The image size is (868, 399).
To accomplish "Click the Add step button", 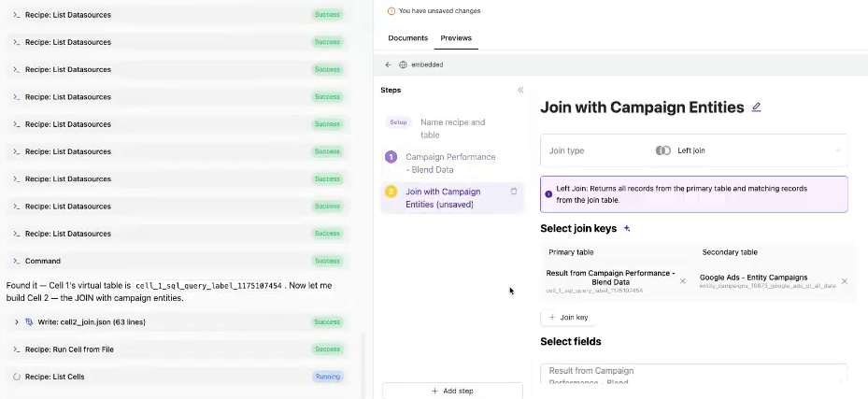I will click(452, 391).
